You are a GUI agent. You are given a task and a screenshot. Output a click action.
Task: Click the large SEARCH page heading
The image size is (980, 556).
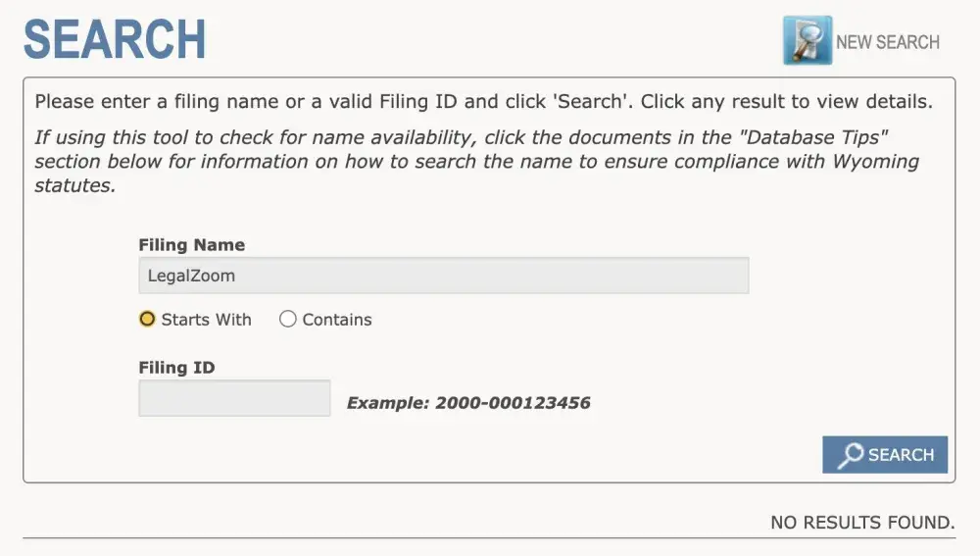pyautogui.click(x=115, y=39)
